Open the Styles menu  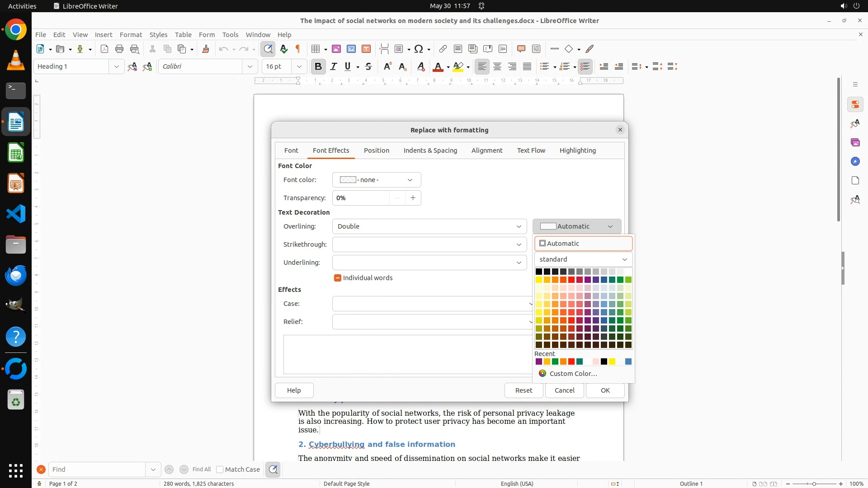click(x=158, y=34)
